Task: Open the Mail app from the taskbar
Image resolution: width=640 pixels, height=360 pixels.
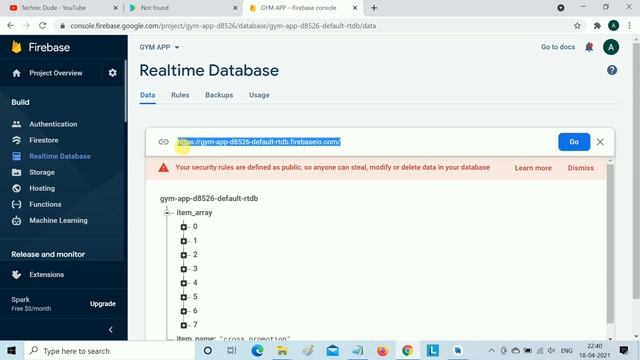Action: click(x=332, y=351)
